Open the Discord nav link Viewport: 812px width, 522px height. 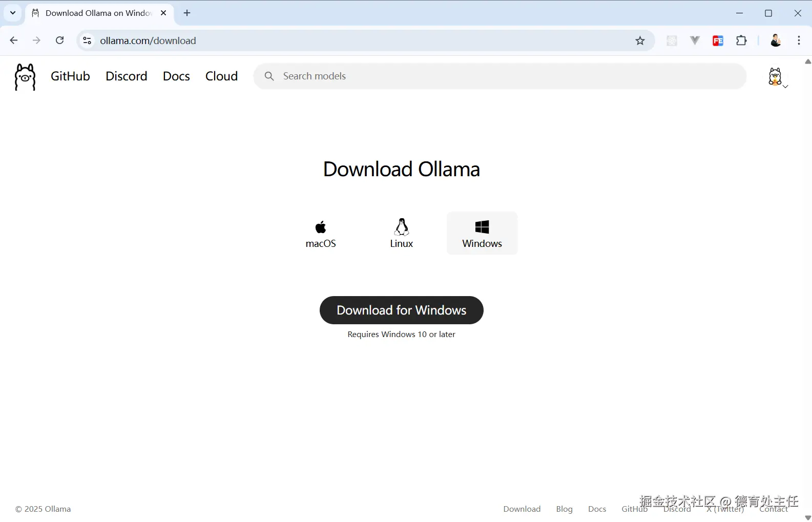(x=127, y=76)
